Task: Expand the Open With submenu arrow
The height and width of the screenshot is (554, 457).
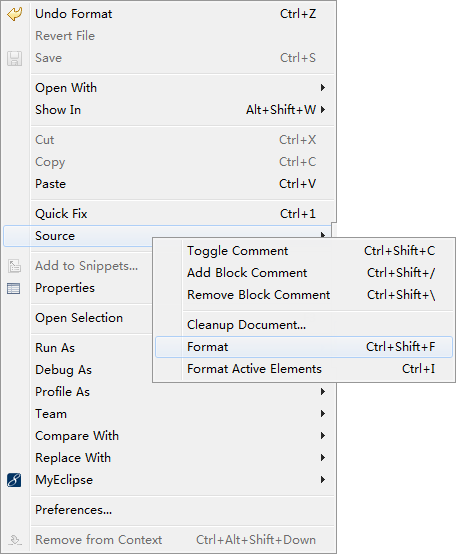Action: (322, 88)
